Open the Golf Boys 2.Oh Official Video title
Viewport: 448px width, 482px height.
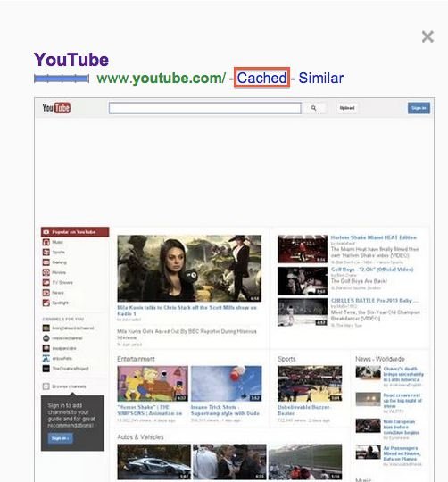point(372,270)
